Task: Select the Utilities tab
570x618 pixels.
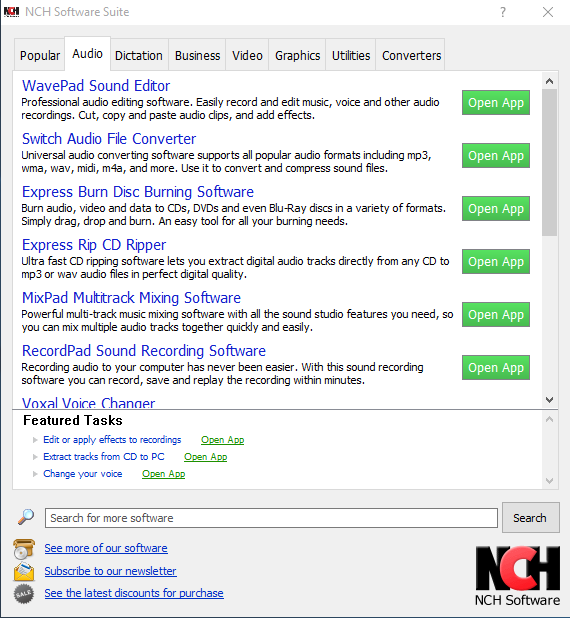Action: pos(351,55)
